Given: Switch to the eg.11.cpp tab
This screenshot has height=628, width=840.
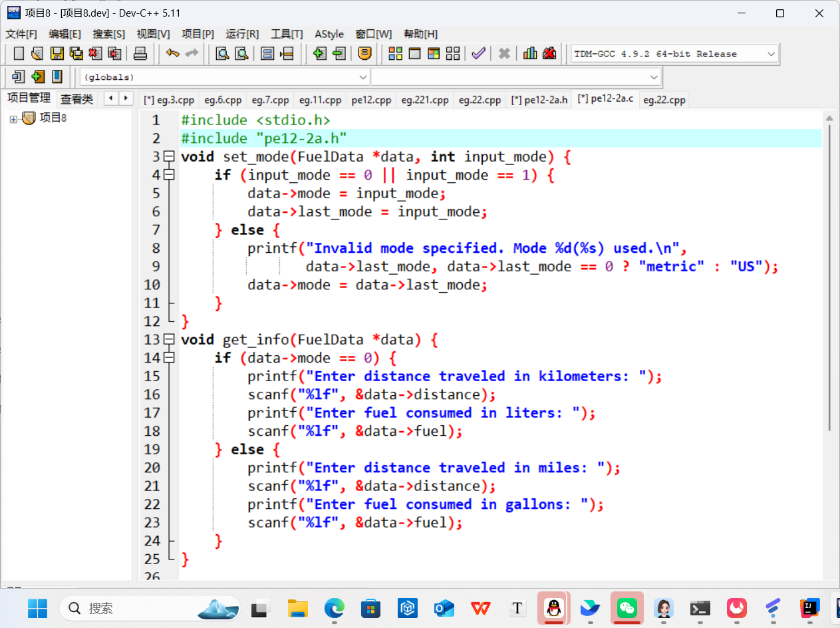Looking at the screenshot, I should [320, 100].
